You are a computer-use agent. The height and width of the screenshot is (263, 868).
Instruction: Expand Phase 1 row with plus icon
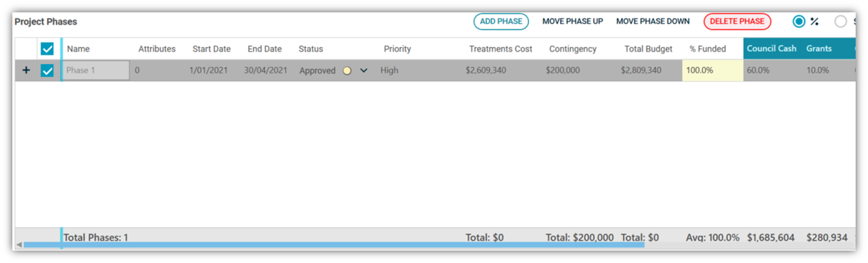click(x=26, y=70)
